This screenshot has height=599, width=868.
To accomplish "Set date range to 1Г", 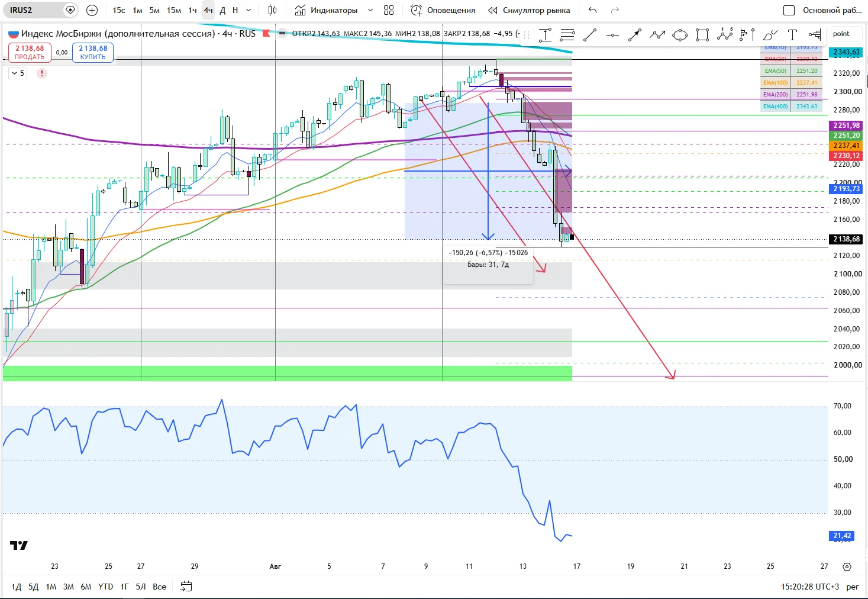I will point(124,587).
